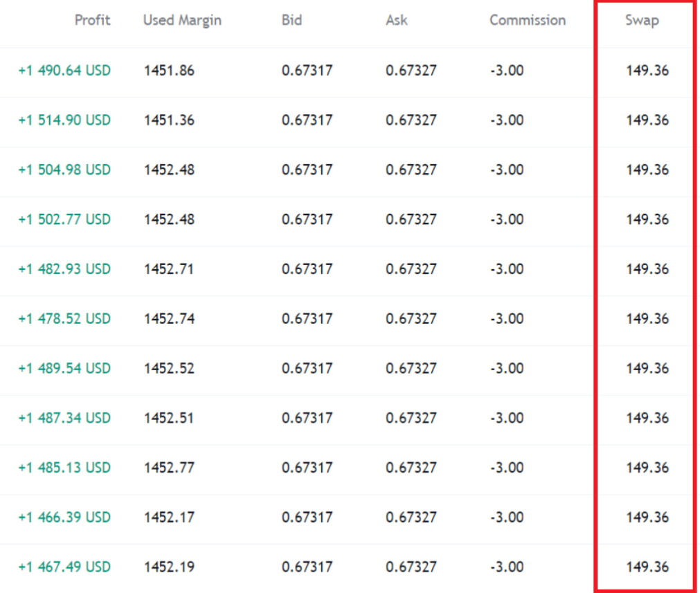The image size is (700, 593).
Task: Select the used margin value 1451.36
Action: click(169, 120)
